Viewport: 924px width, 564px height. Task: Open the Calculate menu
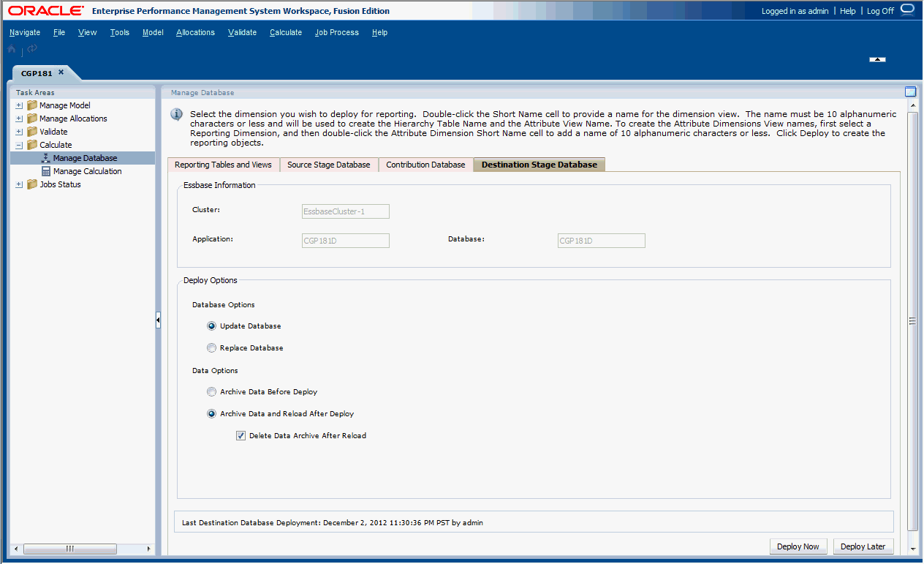point(286,32)
